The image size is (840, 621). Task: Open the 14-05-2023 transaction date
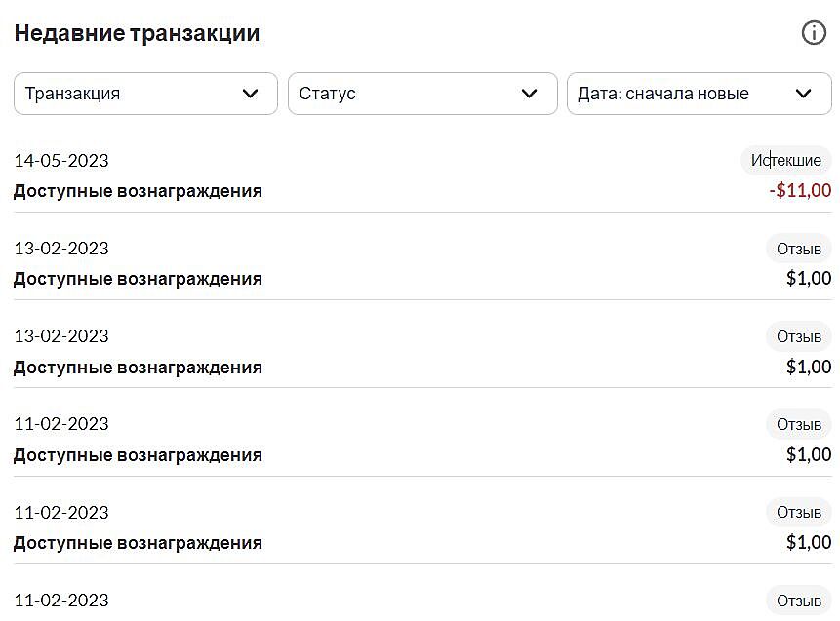click(x=61, y=160)
